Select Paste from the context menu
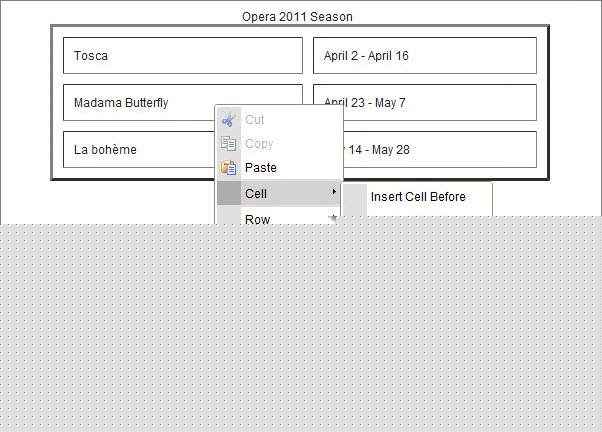602x432 pixels. 261,168
